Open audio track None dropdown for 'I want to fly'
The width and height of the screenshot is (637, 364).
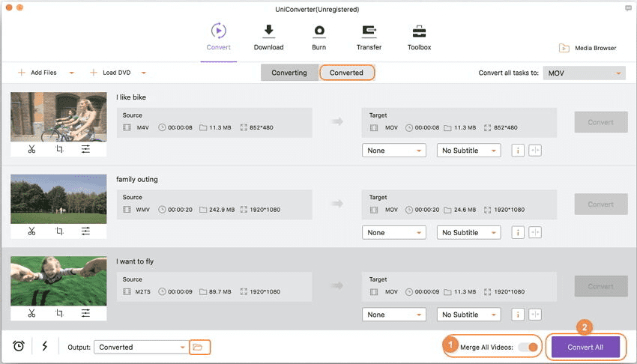[393, 315]
